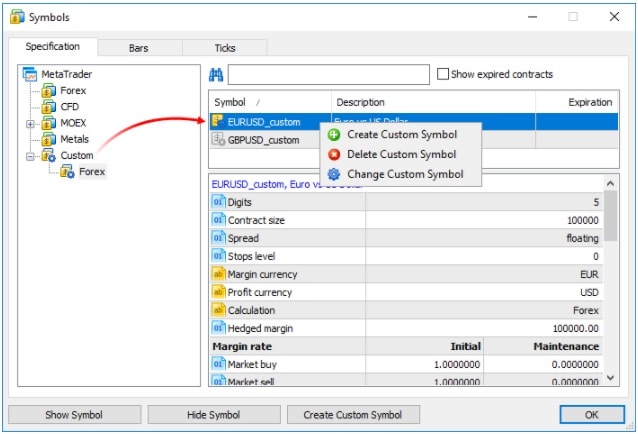Click the Stops level property icon

click(x=218, y=256)
